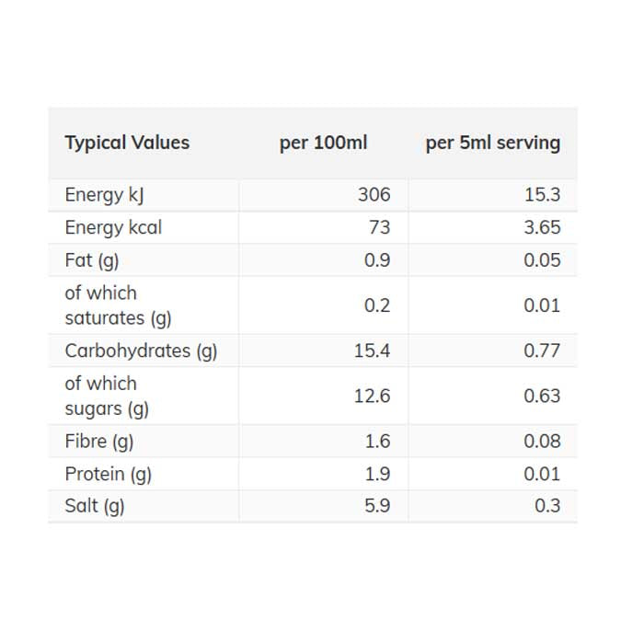Select the Fibre (g) row label
This screenshot has height=644, width=644.
click(x=99, y=441)
